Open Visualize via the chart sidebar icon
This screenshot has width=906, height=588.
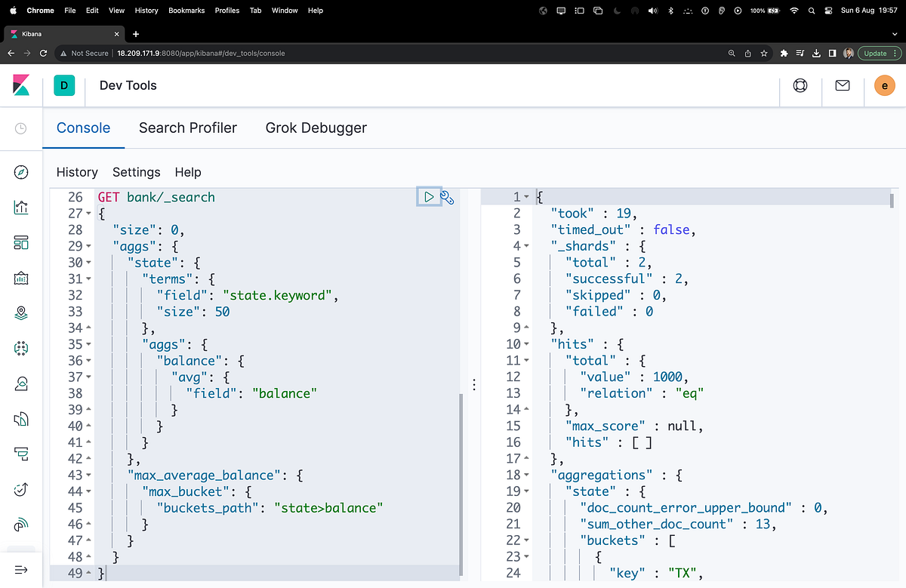point(21,208)
